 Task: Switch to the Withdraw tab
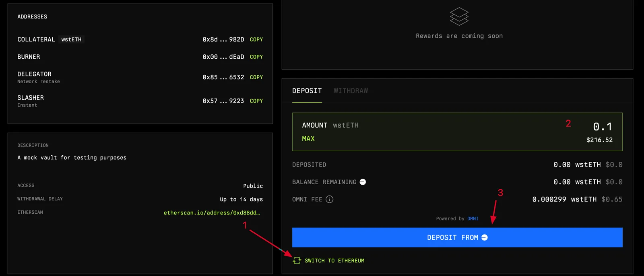coord(351,91)
